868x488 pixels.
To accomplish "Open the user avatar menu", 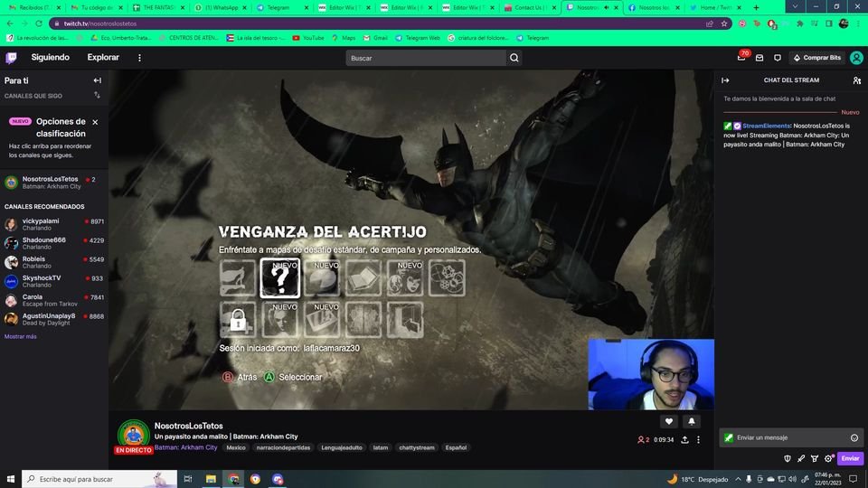I will pyautogui.click(x=856, y=58).
